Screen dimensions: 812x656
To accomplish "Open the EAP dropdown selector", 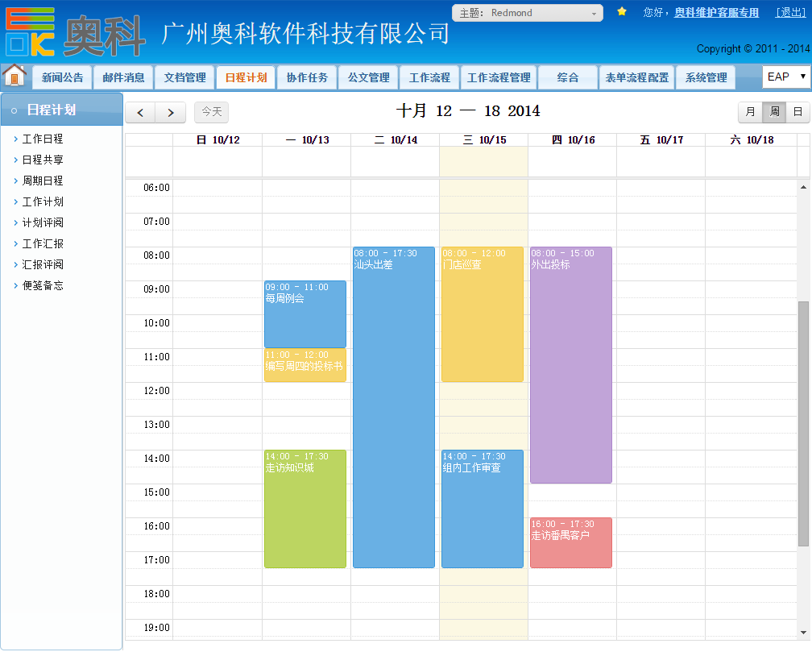I will pos(786,77).
